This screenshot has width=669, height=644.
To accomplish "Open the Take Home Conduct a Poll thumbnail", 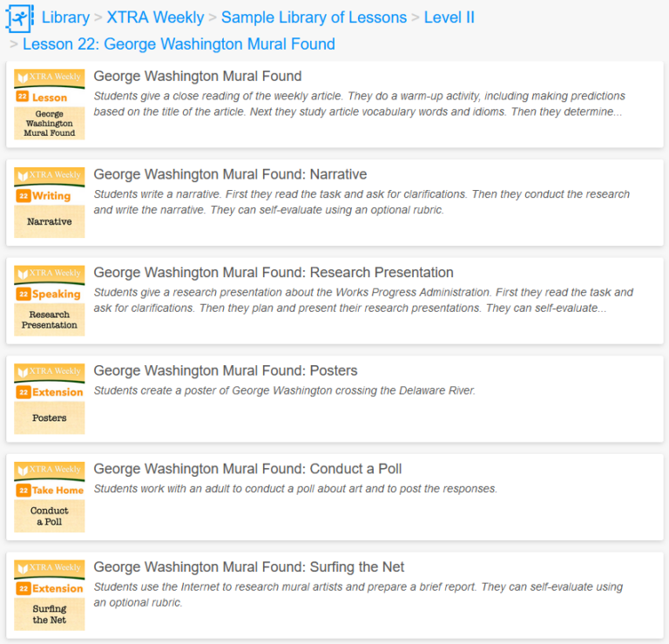I will 50,497.
